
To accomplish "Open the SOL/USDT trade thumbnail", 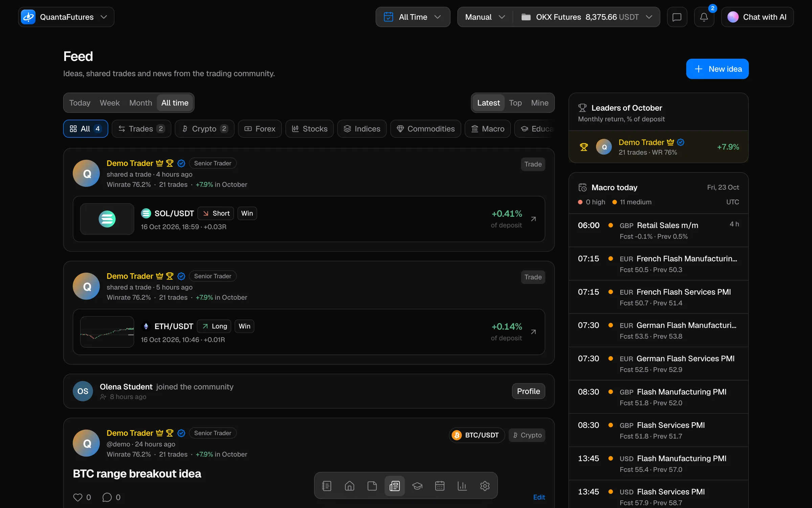I will (x=107, y=219).
